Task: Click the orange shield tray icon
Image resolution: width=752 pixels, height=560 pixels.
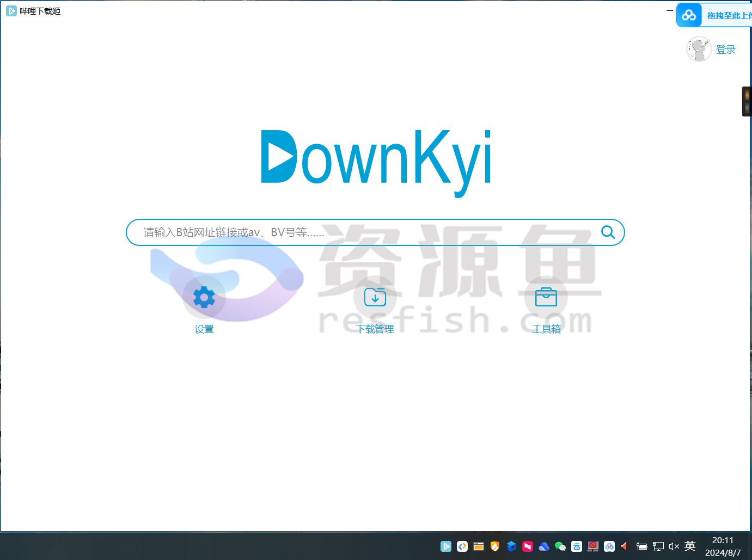Action: point(495,546)
